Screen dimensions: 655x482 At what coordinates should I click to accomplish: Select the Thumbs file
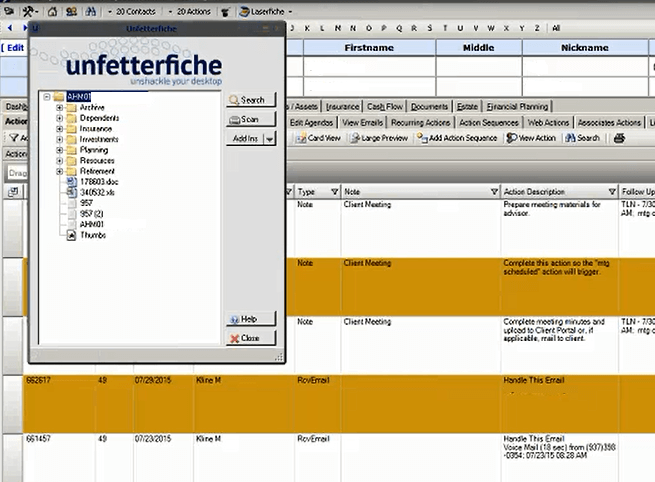point(93,235)
